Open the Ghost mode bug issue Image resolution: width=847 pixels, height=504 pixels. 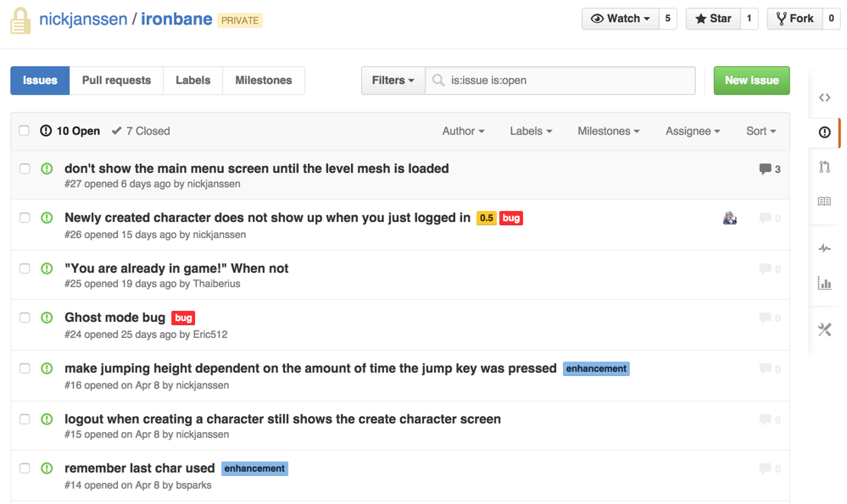click(115, 318)
